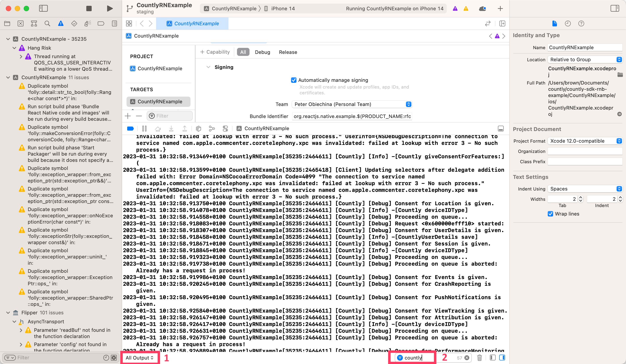626x364 pixels.
Task: Open the Test navigator diamond icon
Action: click(x=74, y=24)
